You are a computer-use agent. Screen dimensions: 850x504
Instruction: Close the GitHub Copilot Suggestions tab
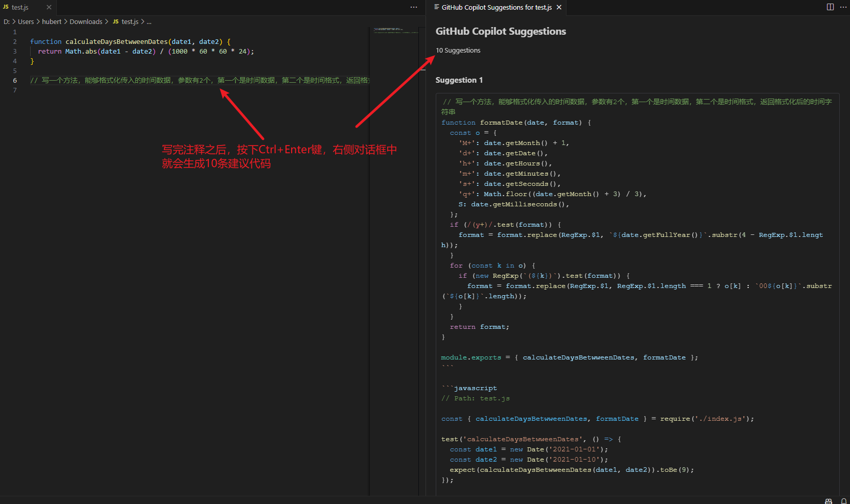pos(559,7)
